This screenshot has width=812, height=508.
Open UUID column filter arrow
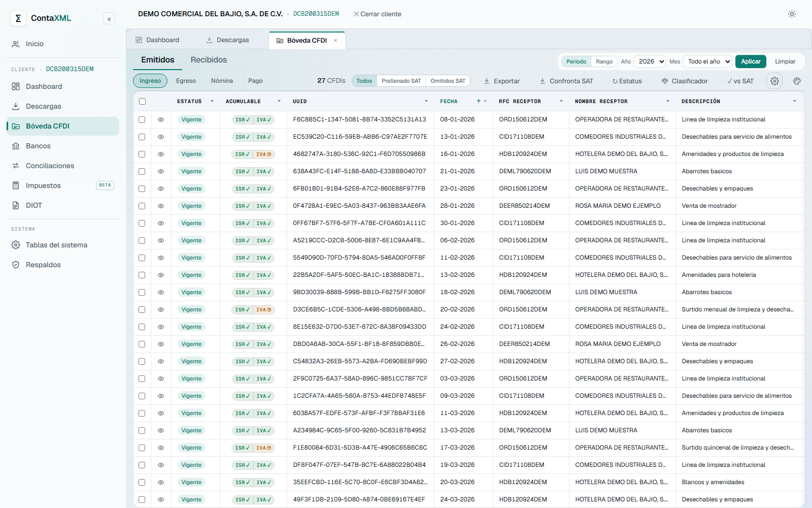(426, 102)
